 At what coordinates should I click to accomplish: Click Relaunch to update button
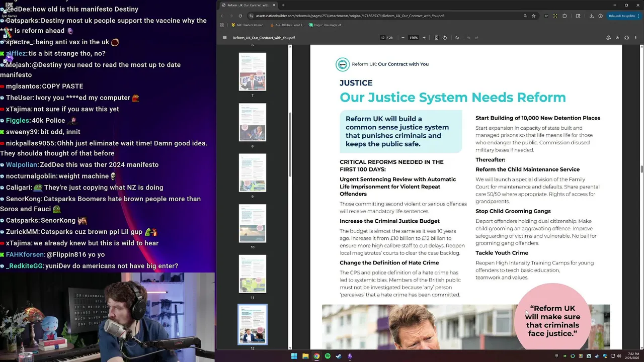coord(623,16)
